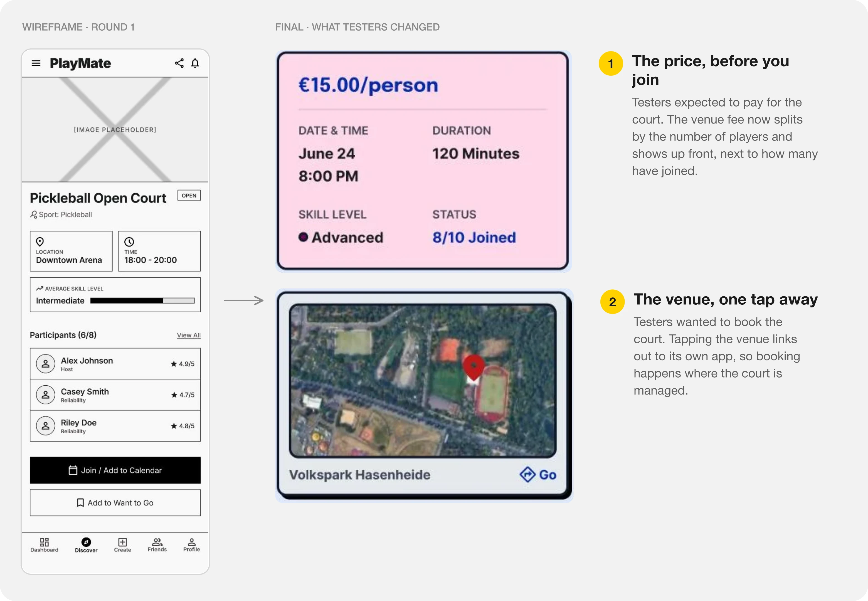Click the €15.00/person price text

pyautogui.click(x=369, y=85)
